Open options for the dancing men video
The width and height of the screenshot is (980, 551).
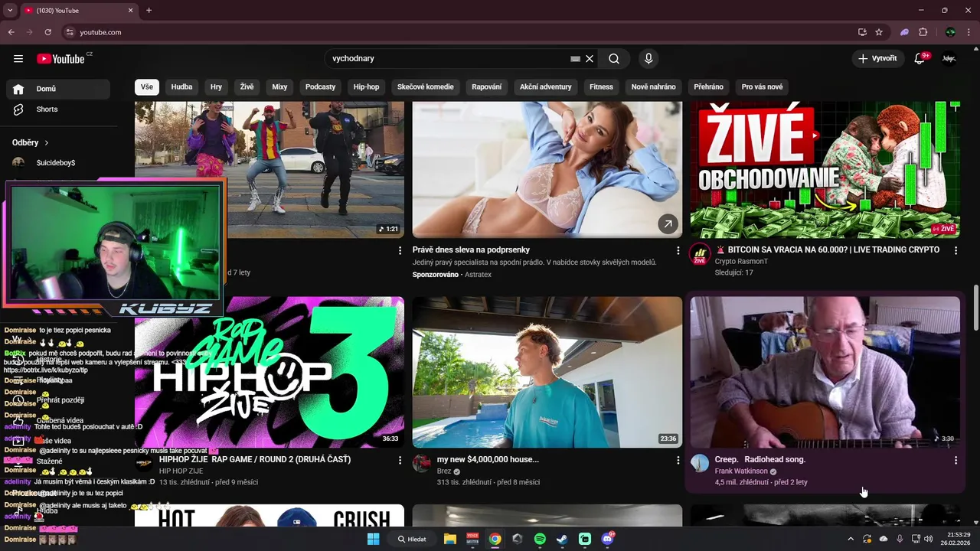click(x=400, y=250)
